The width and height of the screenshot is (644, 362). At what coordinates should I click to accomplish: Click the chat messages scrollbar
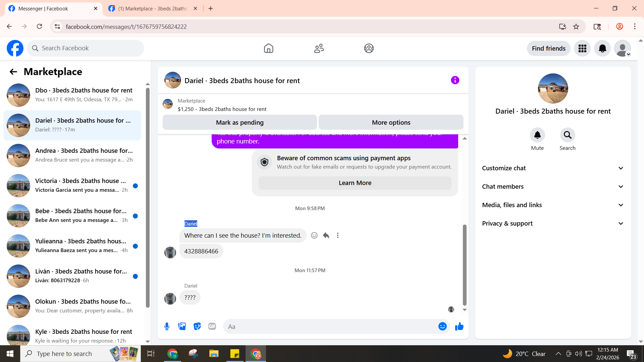[465, 265]
